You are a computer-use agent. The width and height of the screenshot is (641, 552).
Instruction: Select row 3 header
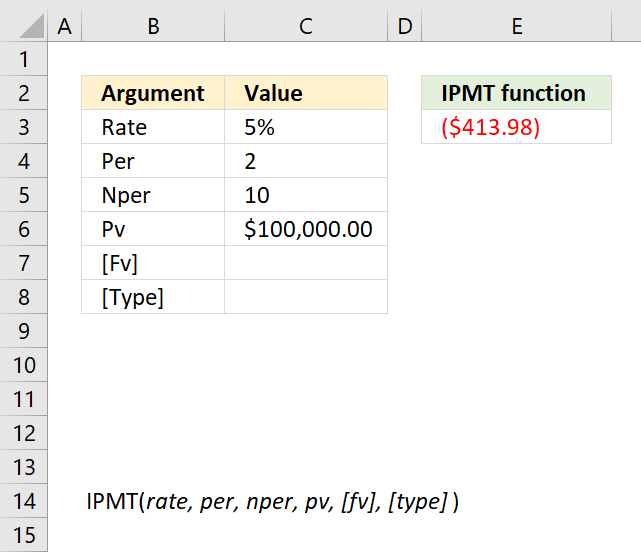pos(24,127)
